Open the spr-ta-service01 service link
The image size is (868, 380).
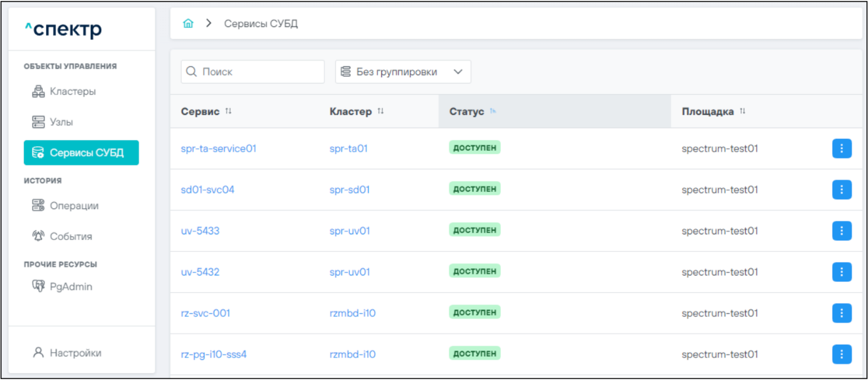click(218, 149)
